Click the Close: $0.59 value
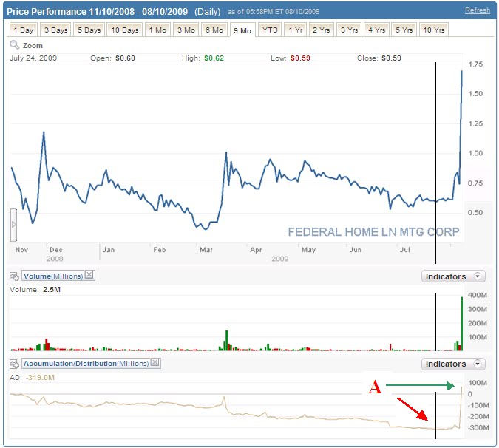Screen dimensions: 499x448 tap(379, 58)
